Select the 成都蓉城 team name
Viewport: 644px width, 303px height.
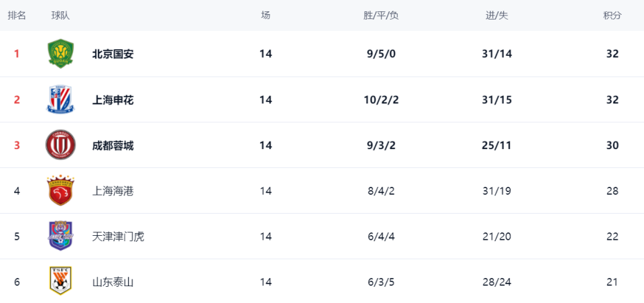click(x=113, y=145)
